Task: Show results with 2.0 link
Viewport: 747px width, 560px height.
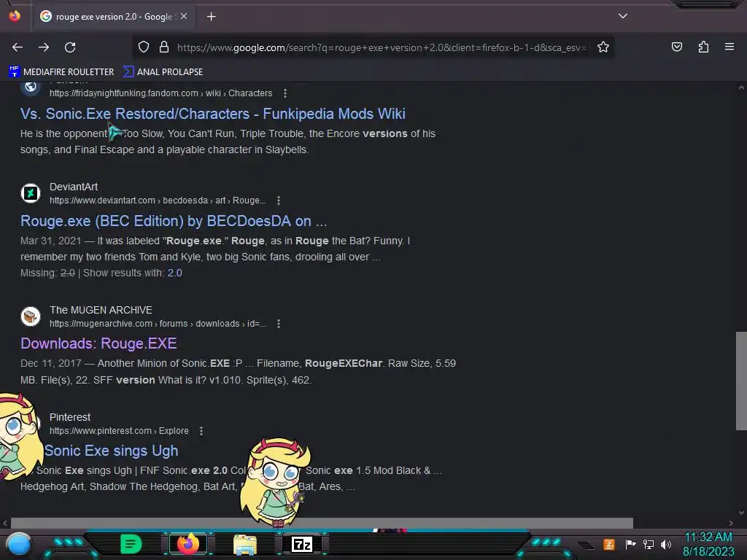Action: pyautogui.click(x=174, y=273)
